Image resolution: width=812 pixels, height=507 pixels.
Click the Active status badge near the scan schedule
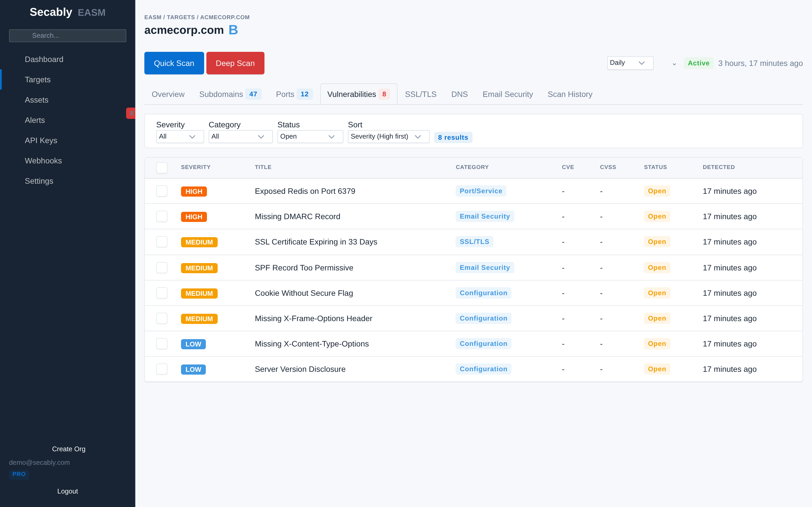tap(698, 63)
